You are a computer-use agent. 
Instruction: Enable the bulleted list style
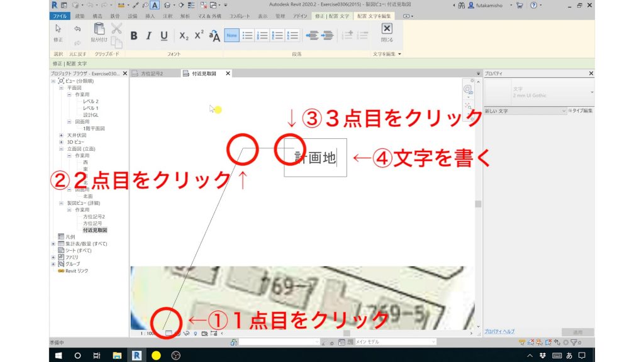(x=246, y=35)
